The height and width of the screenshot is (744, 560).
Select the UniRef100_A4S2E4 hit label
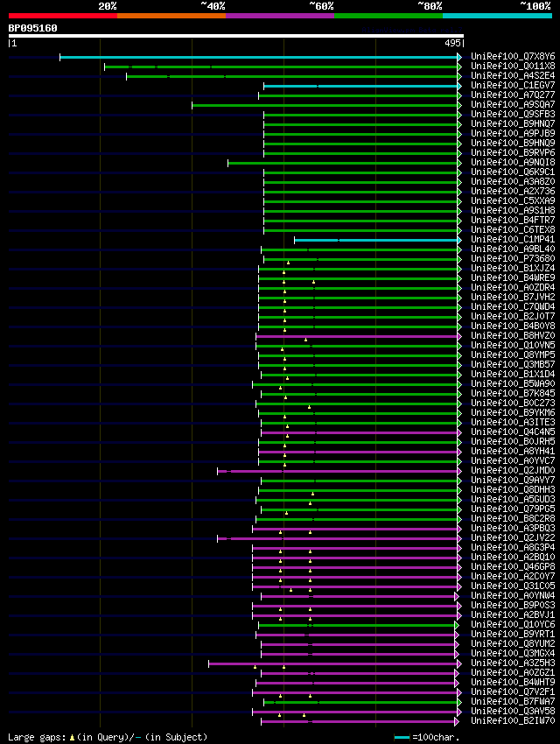(513, 75)
